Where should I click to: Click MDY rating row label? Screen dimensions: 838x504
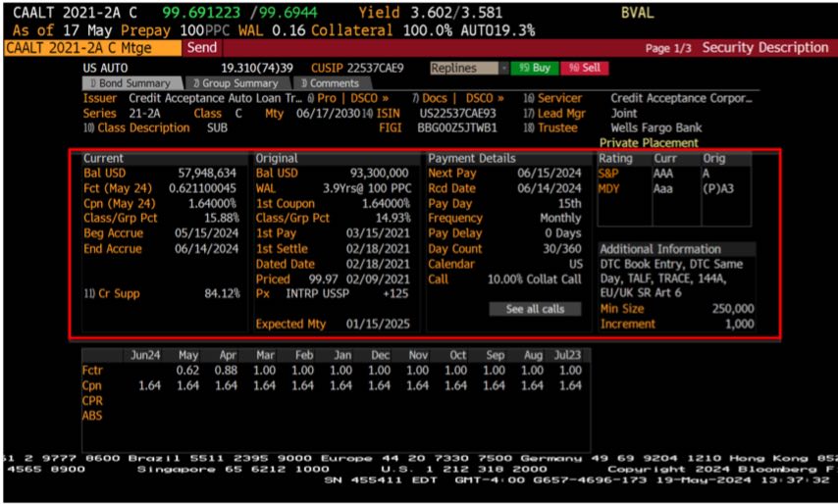[x=608, y=188]
